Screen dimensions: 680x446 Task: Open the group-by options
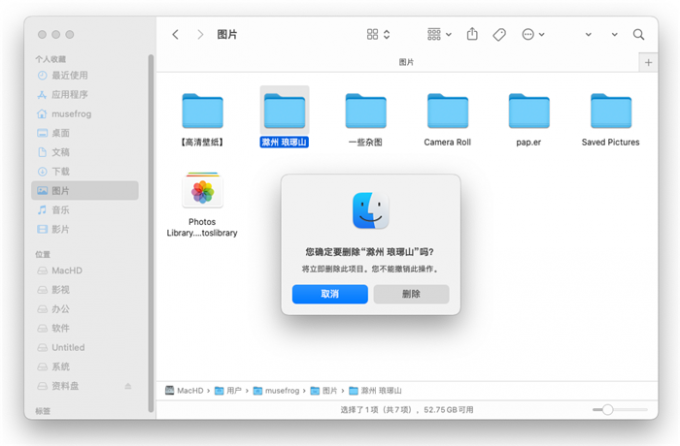(439, 34)
